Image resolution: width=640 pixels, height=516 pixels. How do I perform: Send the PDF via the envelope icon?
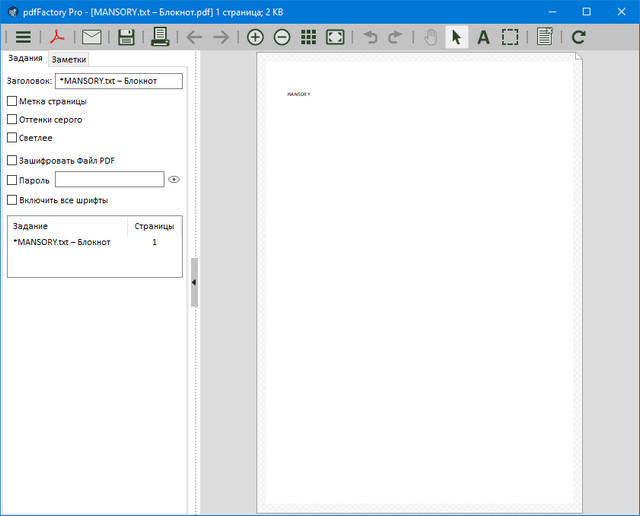[92, 37]
